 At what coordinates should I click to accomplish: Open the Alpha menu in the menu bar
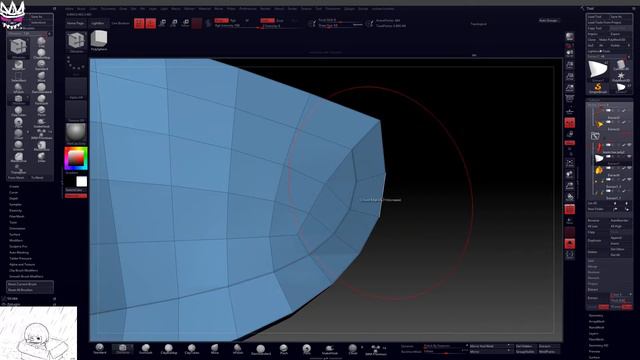pos(69,9)
